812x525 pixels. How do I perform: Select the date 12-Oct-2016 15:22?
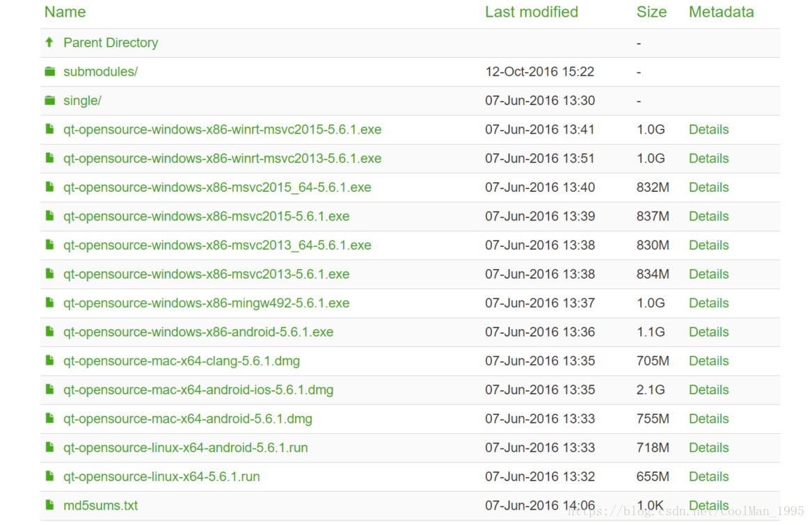(540, 72)
